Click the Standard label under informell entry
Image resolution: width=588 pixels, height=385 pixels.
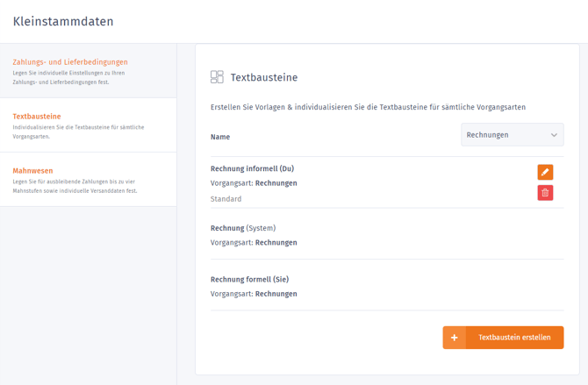[226, 199]
